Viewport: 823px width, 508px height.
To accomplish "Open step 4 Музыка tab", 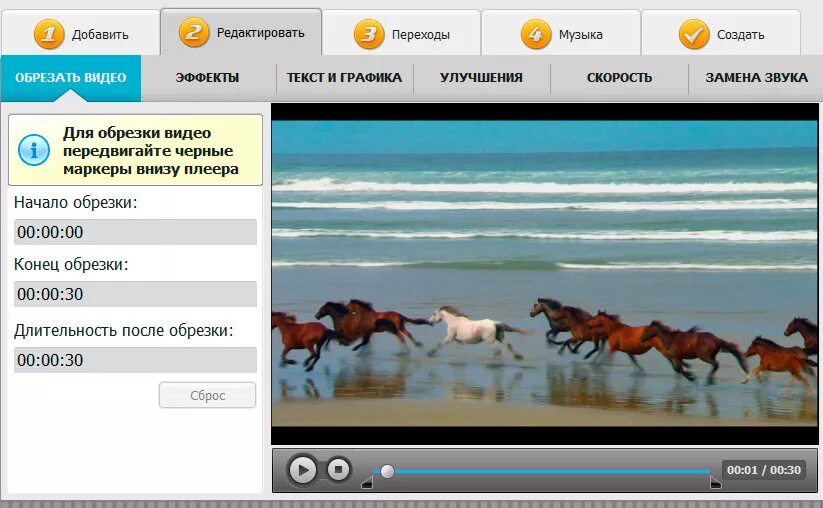I will click(561, 33).
